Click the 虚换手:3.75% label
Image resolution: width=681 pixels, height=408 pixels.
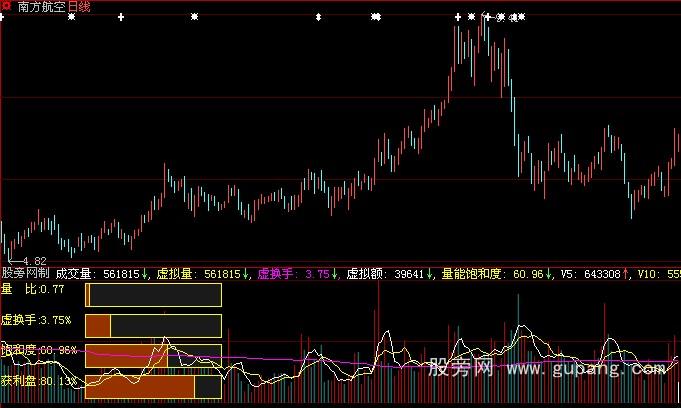[36, 320]
